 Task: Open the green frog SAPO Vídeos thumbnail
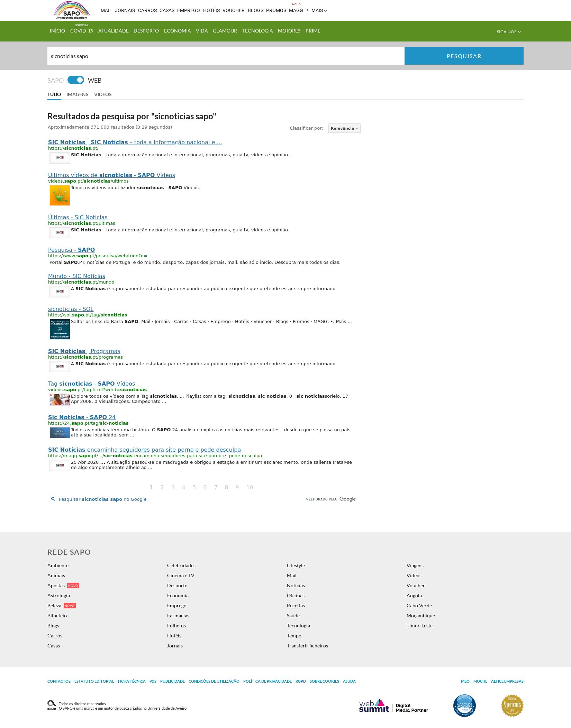click(60, 195)
